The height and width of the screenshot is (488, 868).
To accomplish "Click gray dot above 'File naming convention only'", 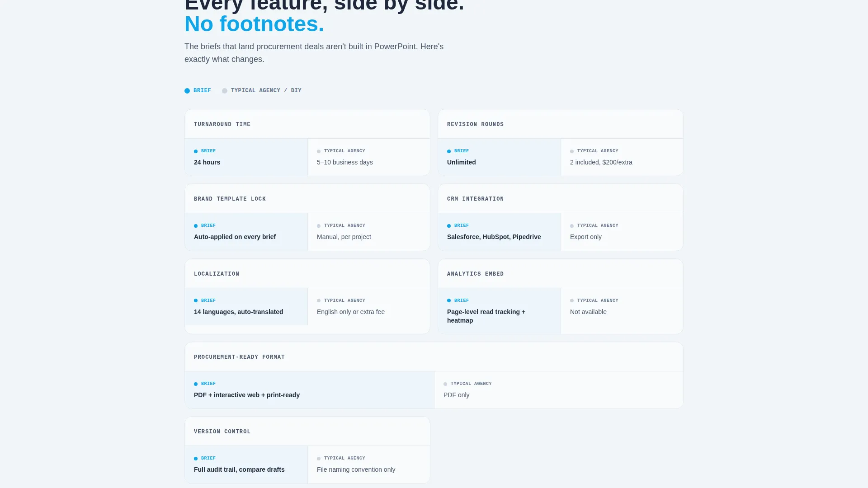I will click(x=319, y=459).
